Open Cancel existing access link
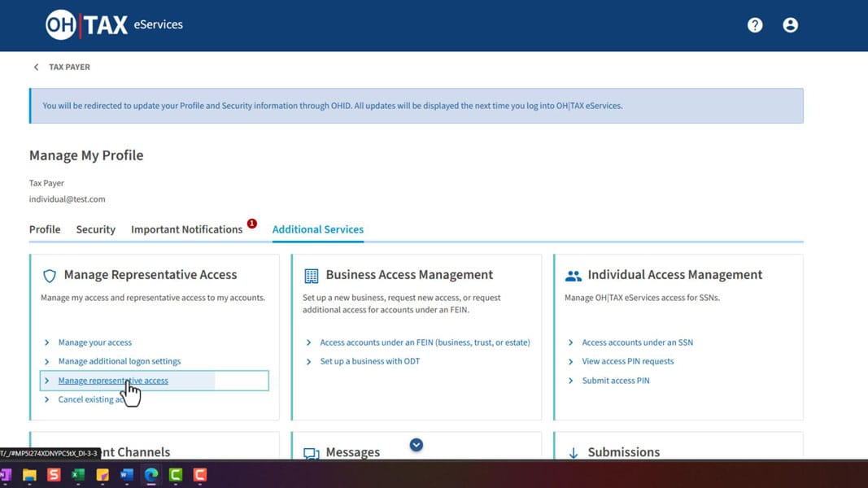868x488 pixels. 91,399
